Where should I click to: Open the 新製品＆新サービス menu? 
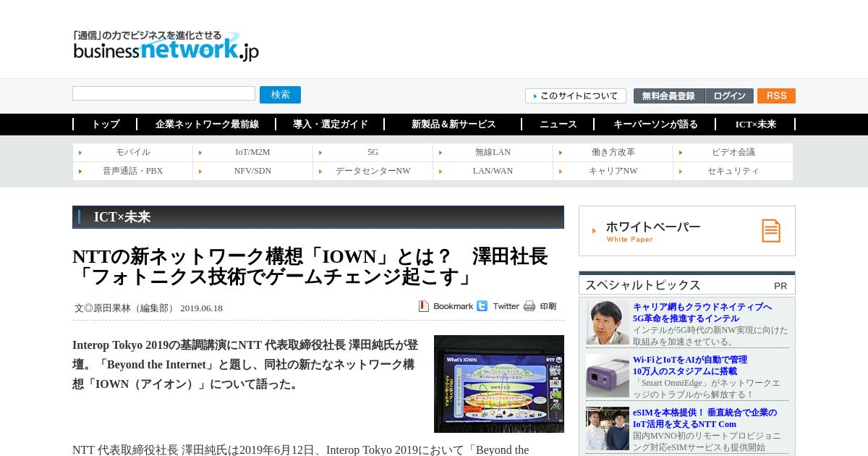pyautogui.click(x=454, y=124)
